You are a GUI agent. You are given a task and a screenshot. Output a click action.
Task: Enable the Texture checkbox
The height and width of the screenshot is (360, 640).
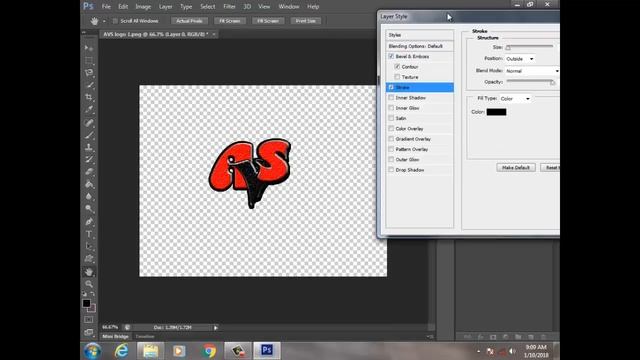click(x=397, y=77)
